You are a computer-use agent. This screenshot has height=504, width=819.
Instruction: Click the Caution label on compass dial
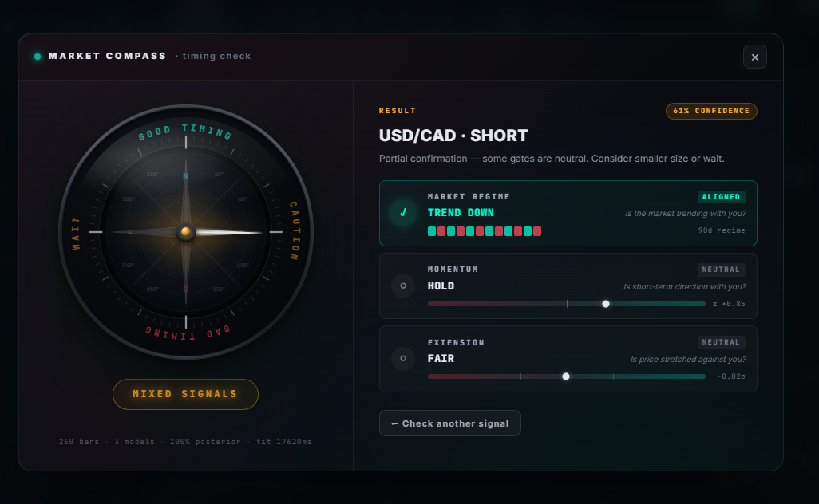pos(292,231)
